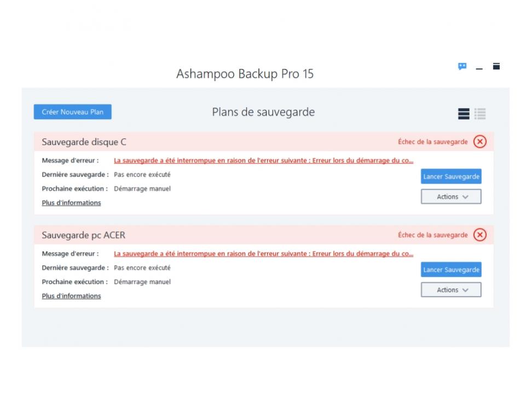Screen dimensions: 532x410
Task: Click Démarrage manuel under Sauvegarde pc ACER
Action: click(x=142, y=282)
